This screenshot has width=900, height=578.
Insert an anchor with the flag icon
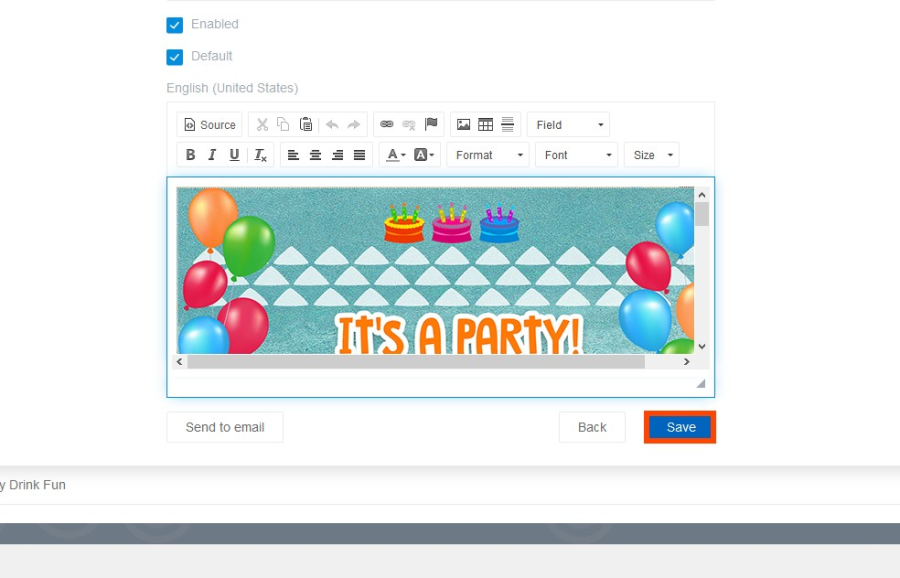pos(431,125)
